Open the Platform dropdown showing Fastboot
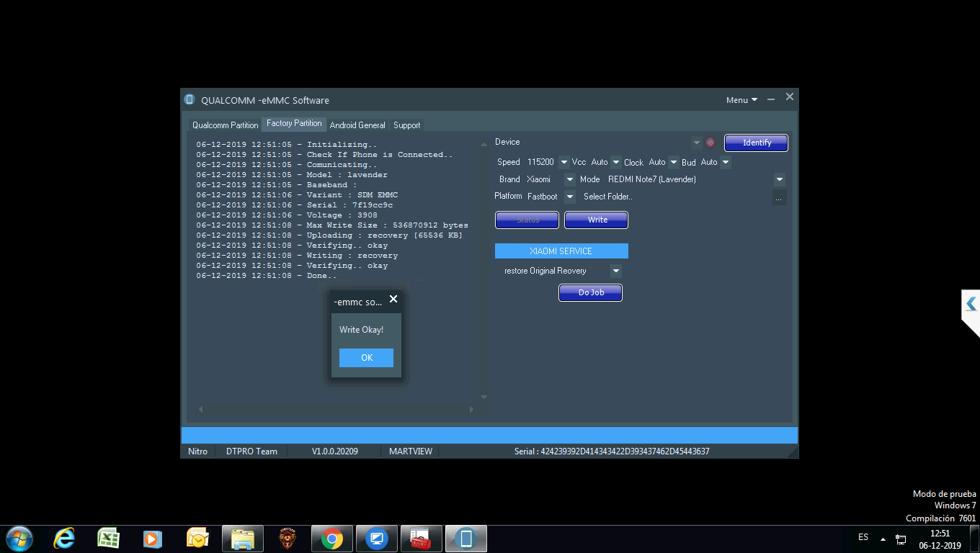 pos(570,197)
